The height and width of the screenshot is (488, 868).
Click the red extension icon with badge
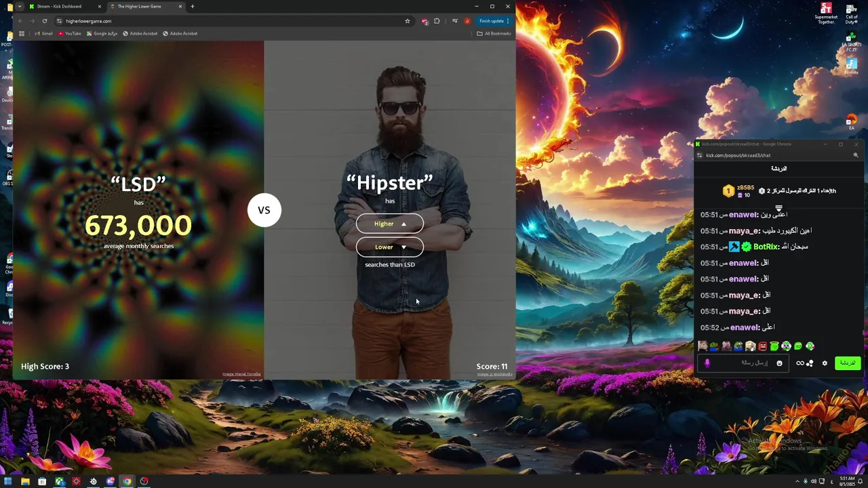pyautogui.click(x=425, y=21)
